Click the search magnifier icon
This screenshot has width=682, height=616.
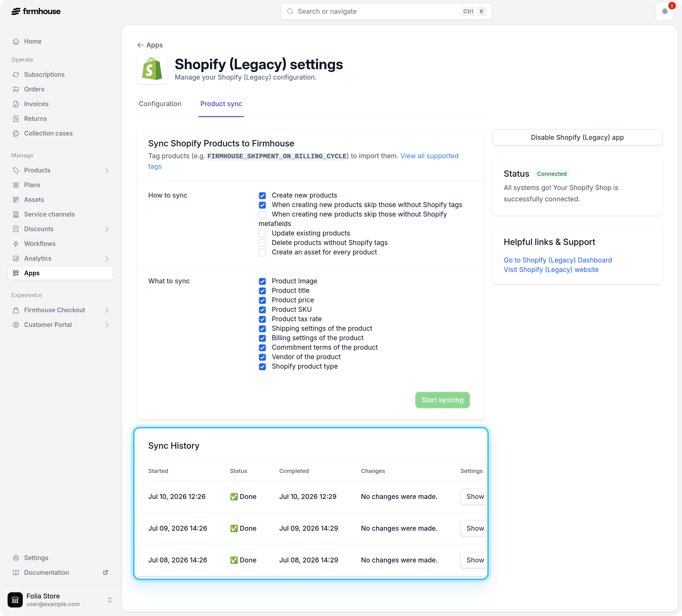coord(290,12)
